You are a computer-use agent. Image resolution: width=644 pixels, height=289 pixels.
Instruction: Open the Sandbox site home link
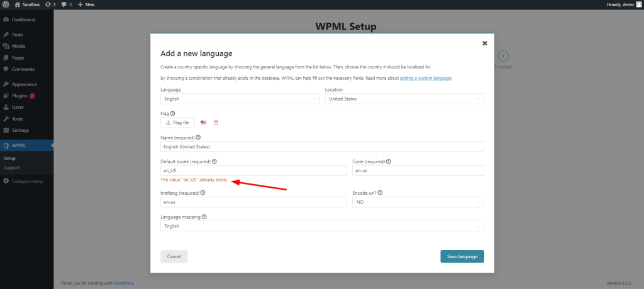[27, 4]
